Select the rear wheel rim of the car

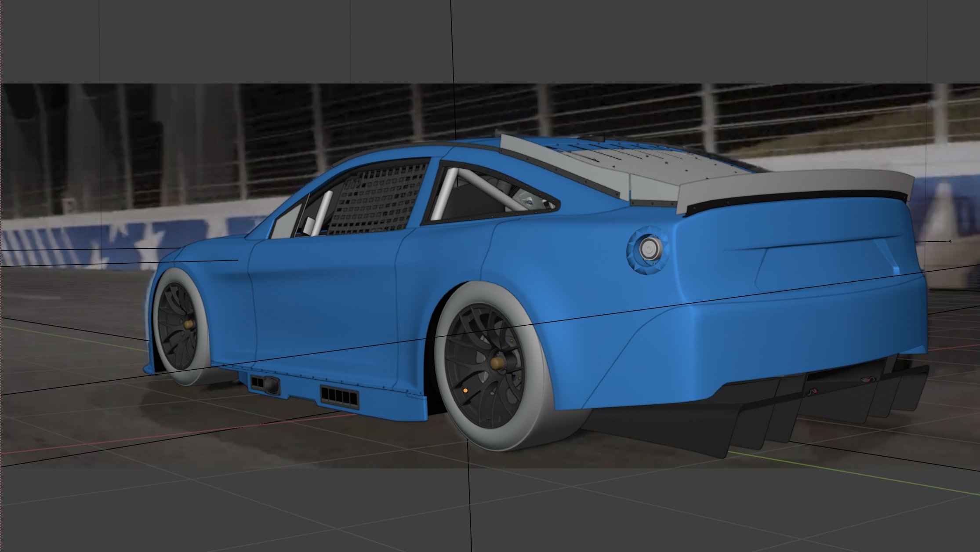tap(485, 366)
